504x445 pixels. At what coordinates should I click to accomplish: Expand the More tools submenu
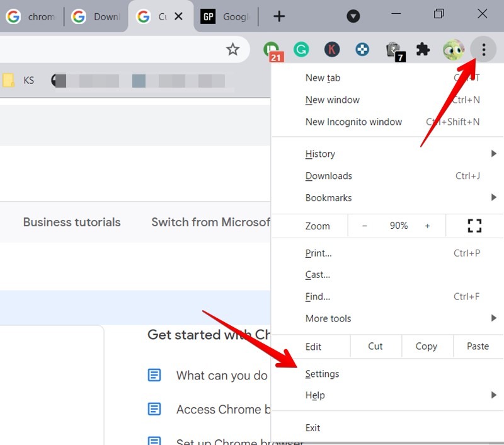[x=328, y=318]
